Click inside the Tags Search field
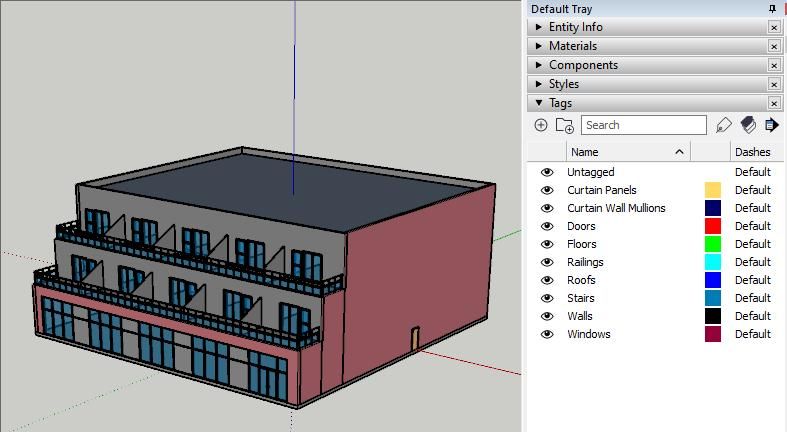The height and width of the screenshot is (432, 787). coord(643,125)
